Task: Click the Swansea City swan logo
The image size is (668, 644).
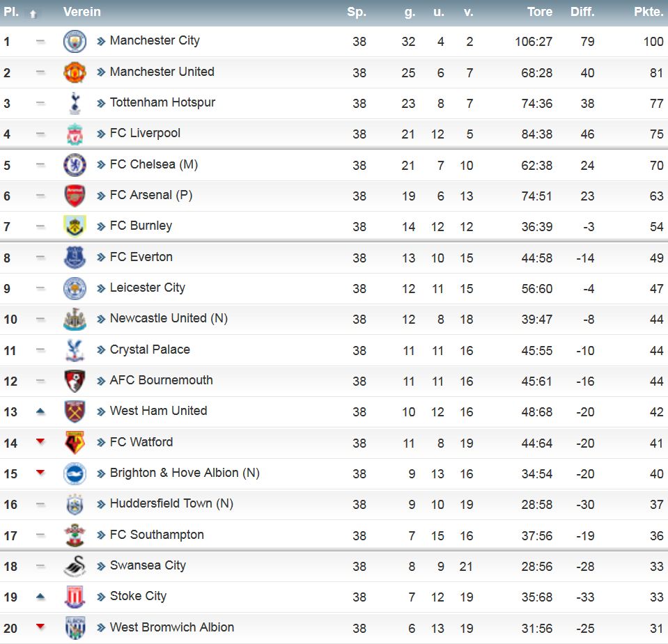Action: coord(75,566)
